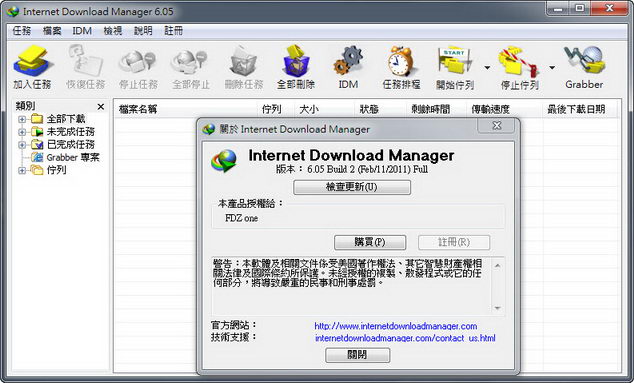This screenshot has height=383, width=634.
Task: Expand the 佇列 tree node
Action: [22, 171]
